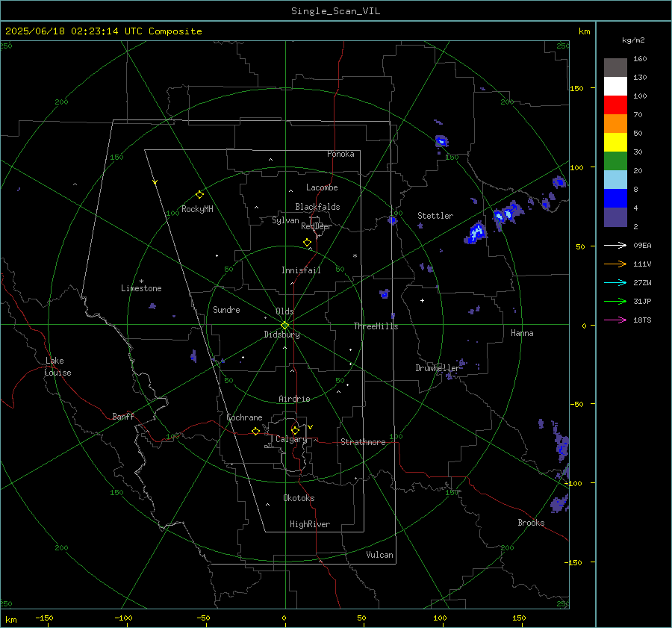Image resolution: width=672 pixels, height=628 pixels.
Task: Click the Okotoks town label
Action: pyautogui.click(x=299, y=498)
